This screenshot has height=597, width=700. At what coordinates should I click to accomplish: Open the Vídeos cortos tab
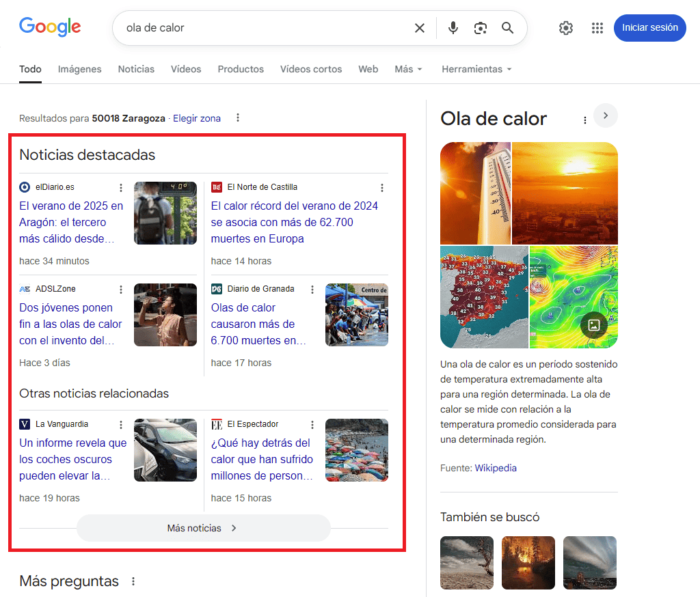311,69
